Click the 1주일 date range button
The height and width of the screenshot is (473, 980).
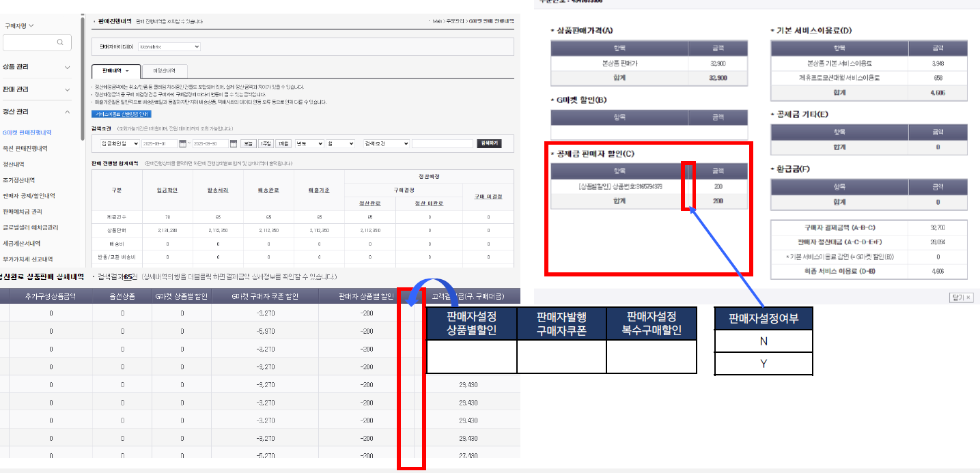[x=266, y=144]
